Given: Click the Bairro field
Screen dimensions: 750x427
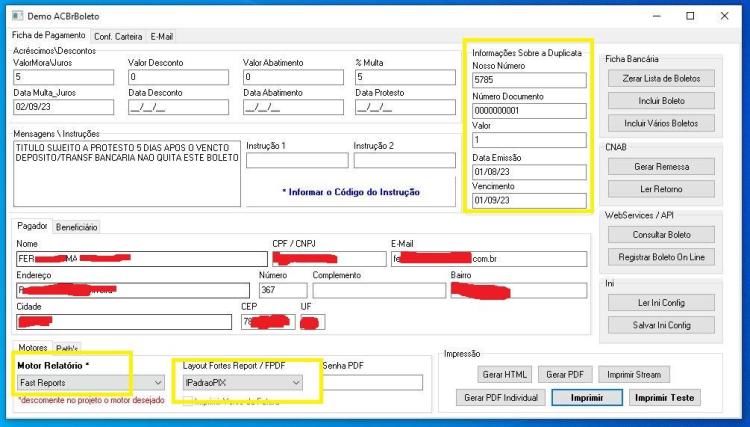Looking at the screenshot, I should click(519, 291).
